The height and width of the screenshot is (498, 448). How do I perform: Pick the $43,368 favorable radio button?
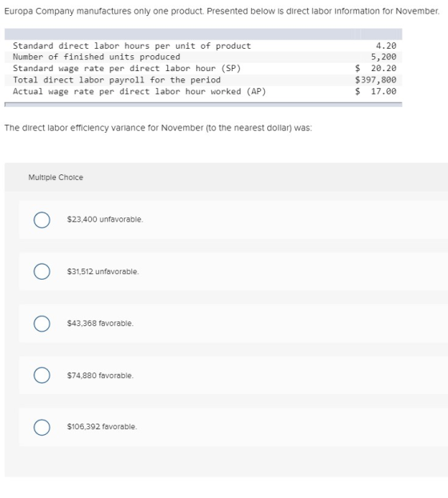pyautogui.click(x=42, y=324)
